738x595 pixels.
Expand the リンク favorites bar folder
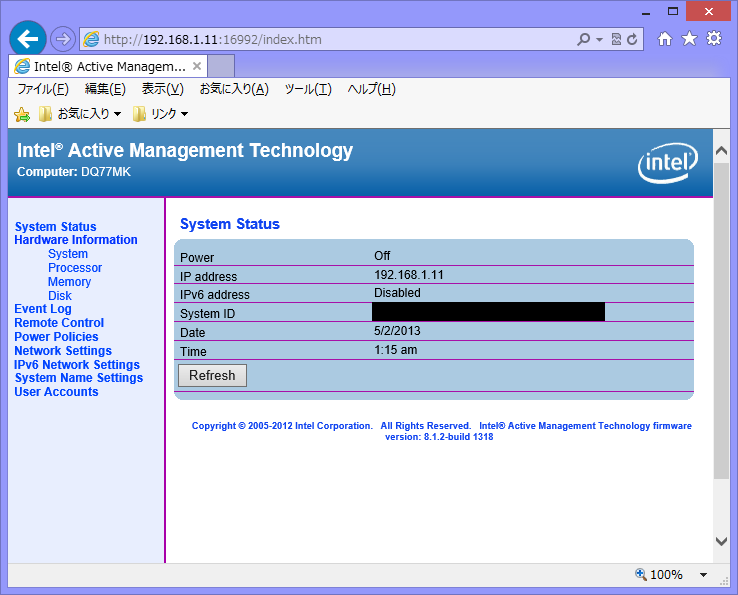tap(160, 114)
